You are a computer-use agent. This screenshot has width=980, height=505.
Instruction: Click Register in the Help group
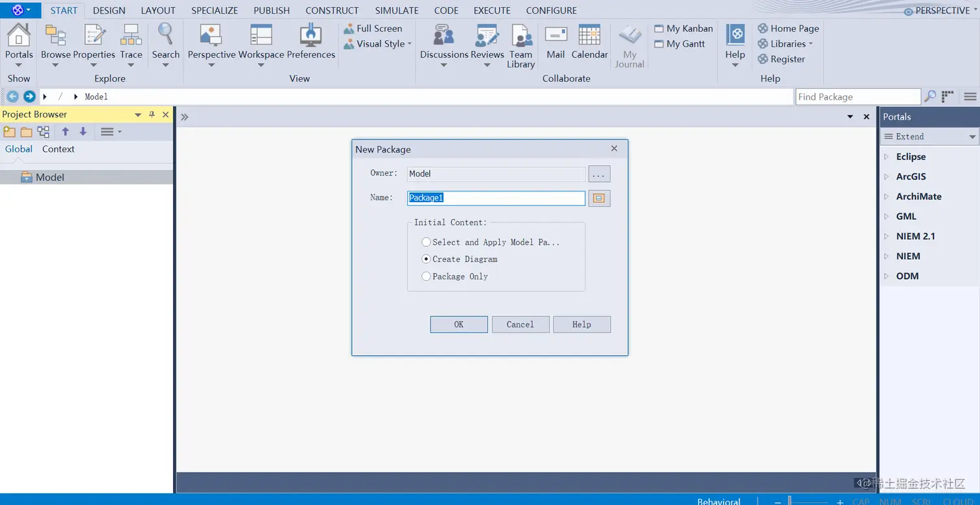(x=782, y=59)
